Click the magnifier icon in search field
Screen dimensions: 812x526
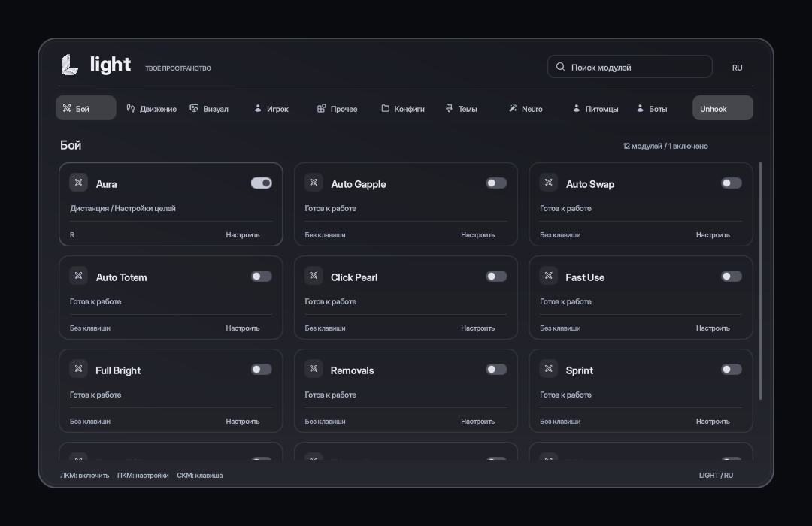560,67
